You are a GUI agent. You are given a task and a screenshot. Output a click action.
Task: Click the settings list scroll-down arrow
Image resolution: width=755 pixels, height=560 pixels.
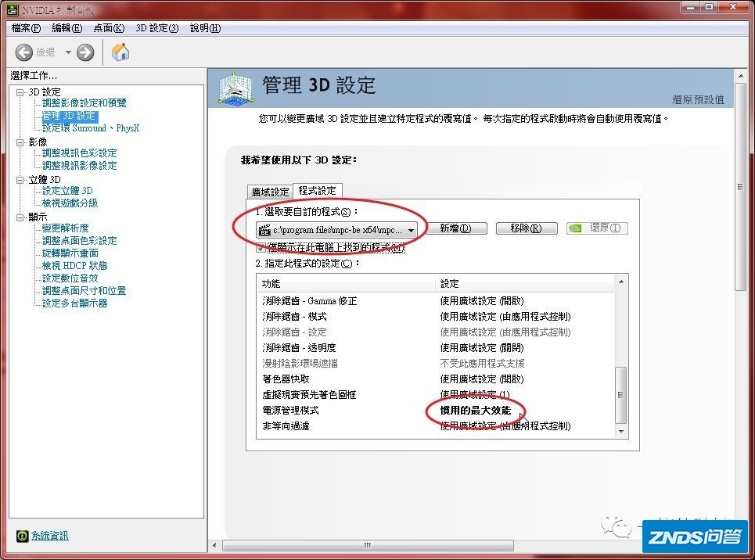click(x=621, y=432)
